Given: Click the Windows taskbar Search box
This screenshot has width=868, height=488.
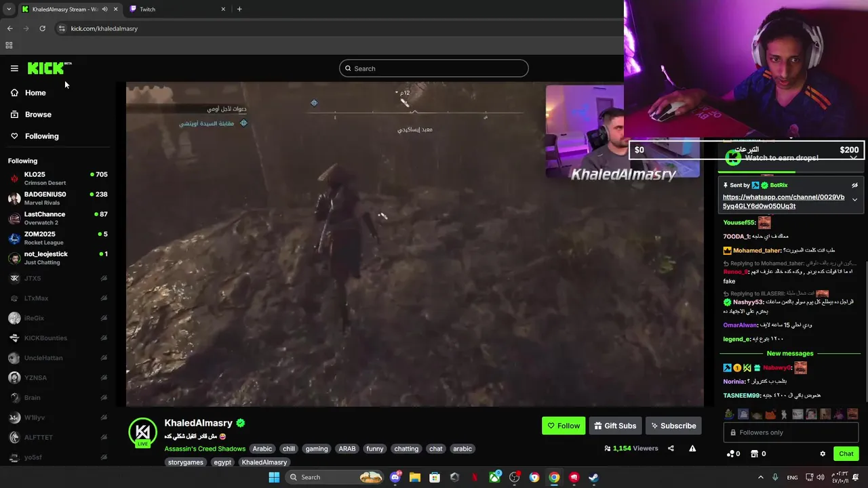Looking at the screenshot, I should tap(334, 477).
